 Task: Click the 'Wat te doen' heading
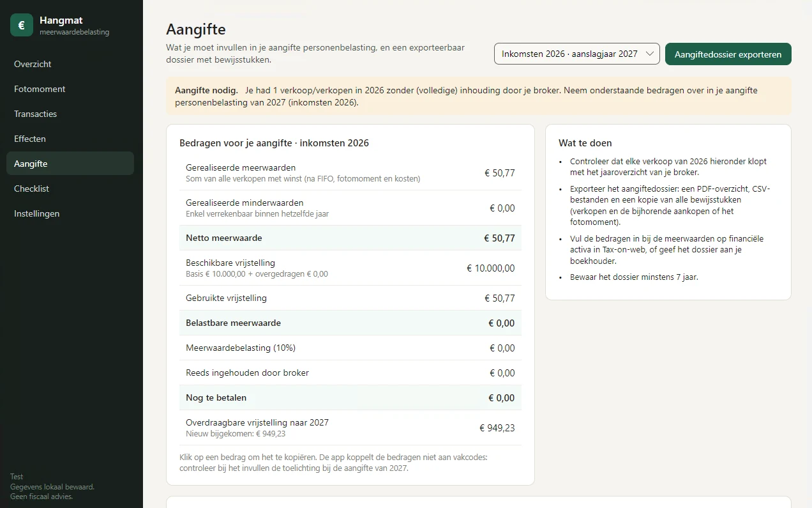pos(585,143)
